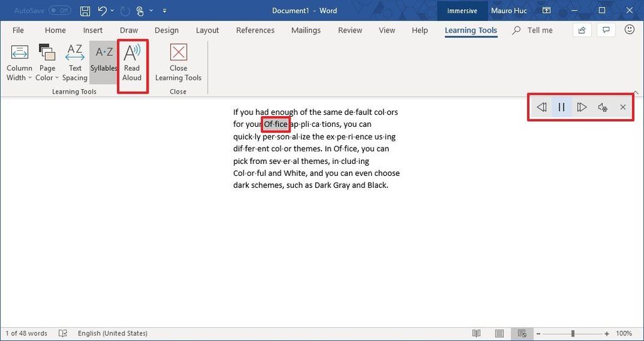
Task: Switch to the Draw tab
Action: click(x=129, y=30)
